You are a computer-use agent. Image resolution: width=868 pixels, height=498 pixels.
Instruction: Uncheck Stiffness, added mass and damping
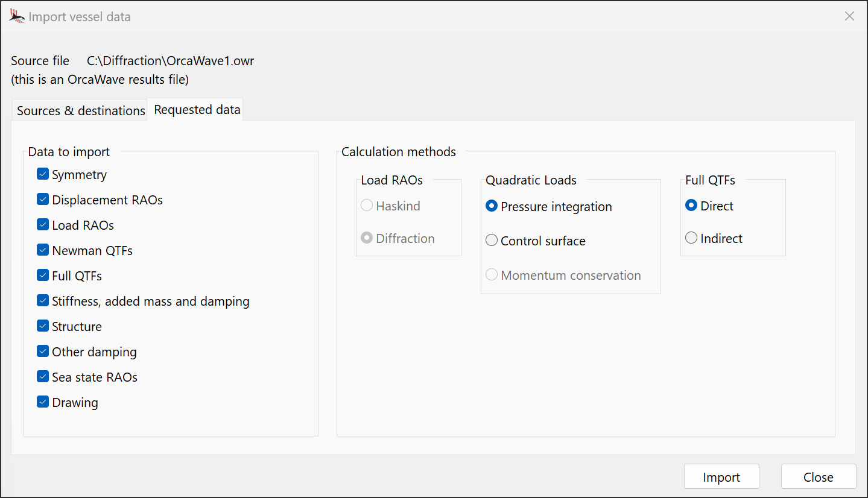point(43,301)
